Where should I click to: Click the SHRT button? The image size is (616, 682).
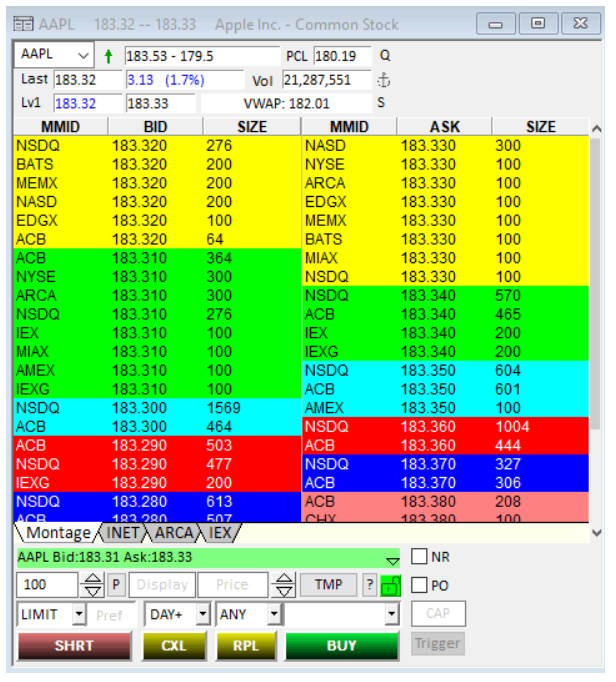pos(74,645)
